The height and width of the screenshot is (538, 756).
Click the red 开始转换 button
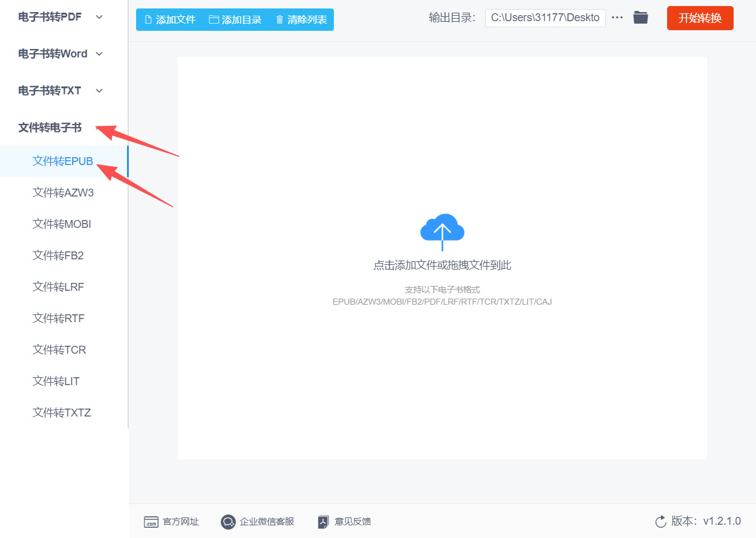pyautogui.click(x=700, y=18)
